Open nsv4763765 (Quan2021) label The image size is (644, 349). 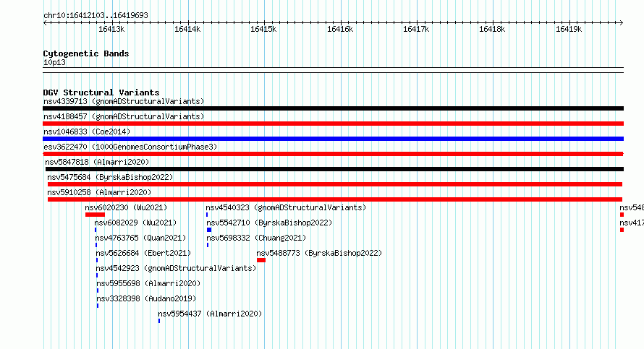(x=140, y=238)
